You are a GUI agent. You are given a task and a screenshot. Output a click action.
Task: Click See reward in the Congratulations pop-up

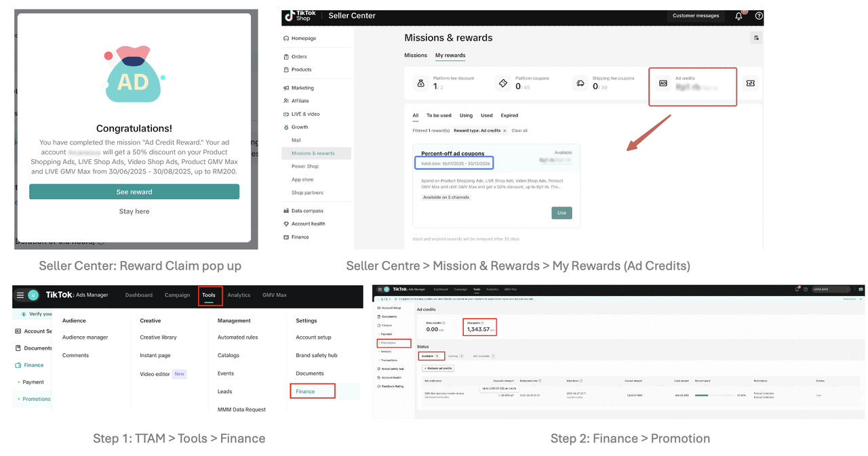[134, 192]
